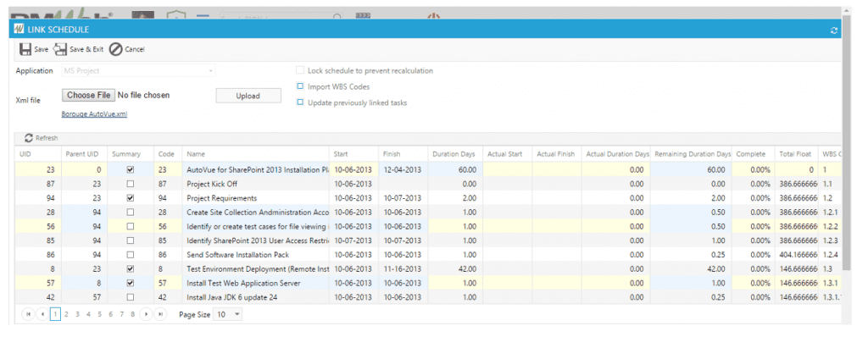Screen dimensions: 868x337
Task: Click the Link Schedule window logo icon
Action: click(x=19, y=30)
